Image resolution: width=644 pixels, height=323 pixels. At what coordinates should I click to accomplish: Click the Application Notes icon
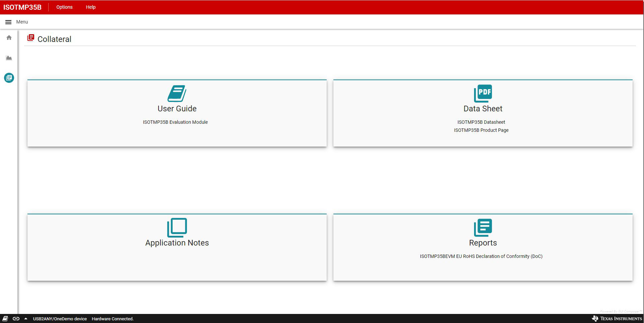tap(177, 228)
